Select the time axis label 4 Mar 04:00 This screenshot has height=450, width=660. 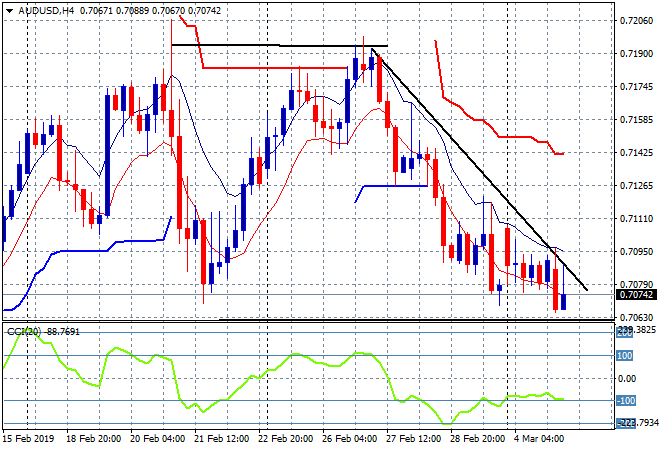[x=539, y=439]
